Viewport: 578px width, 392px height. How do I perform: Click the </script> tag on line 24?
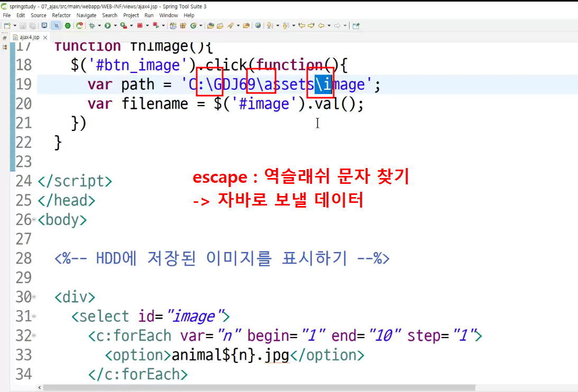pyautogui.click(x=75, y=181)
